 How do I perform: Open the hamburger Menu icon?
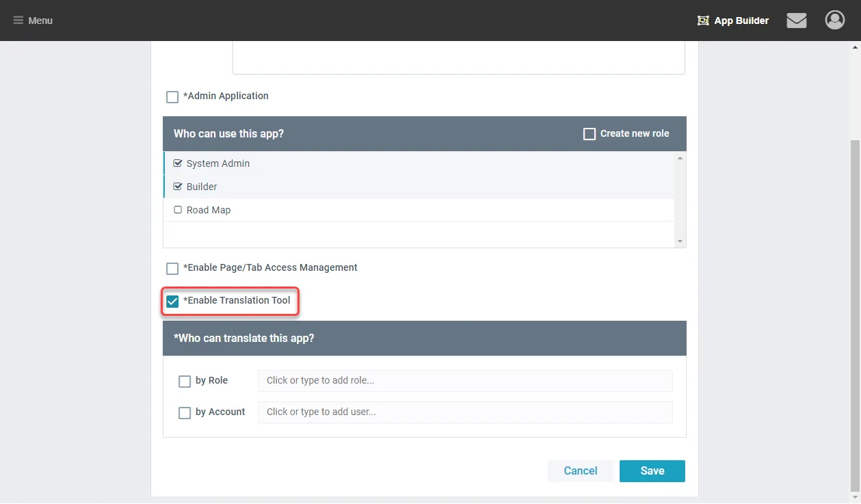point(18,21)
